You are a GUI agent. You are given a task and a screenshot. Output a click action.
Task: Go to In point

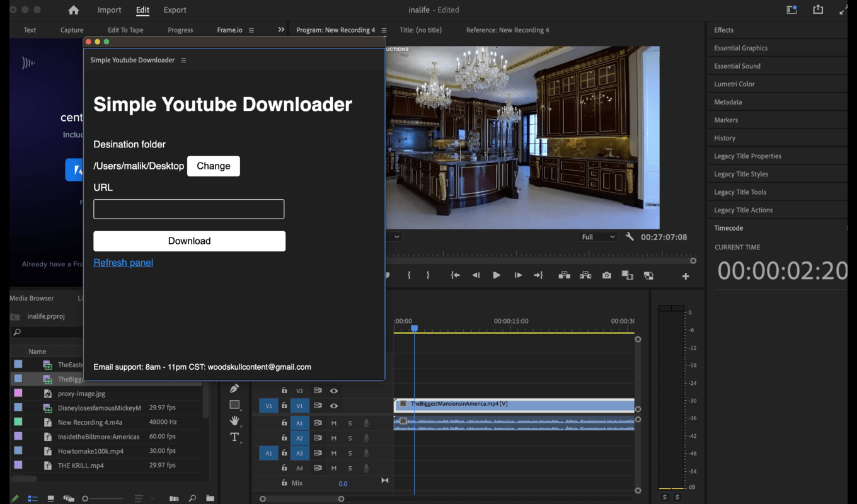455,275
